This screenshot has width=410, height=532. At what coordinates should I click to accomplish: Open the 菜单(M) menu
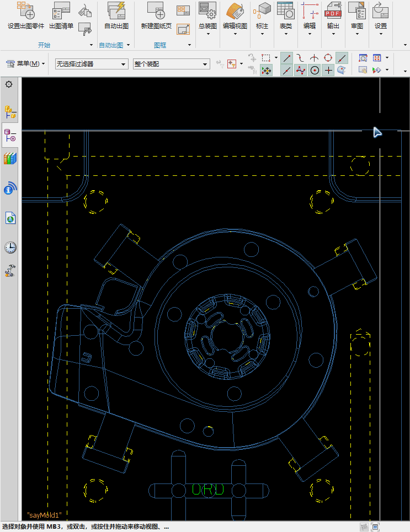pyautogui.click(x=25, y=63)
